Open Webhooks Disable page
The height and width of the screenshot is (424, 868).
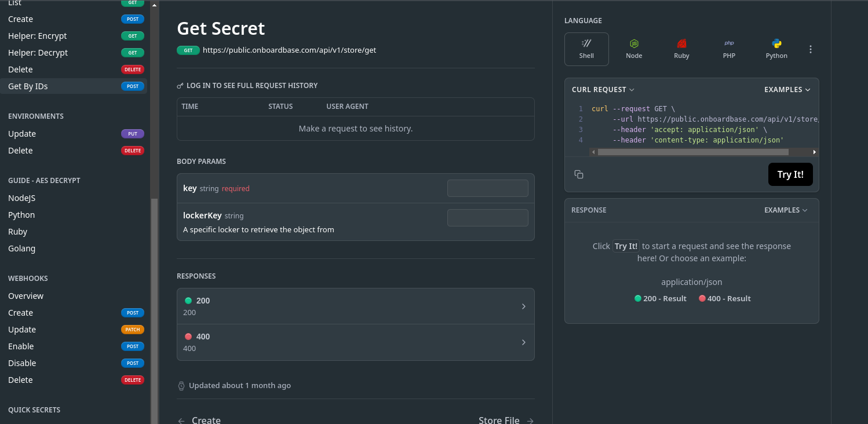click(x=74, y=363)
